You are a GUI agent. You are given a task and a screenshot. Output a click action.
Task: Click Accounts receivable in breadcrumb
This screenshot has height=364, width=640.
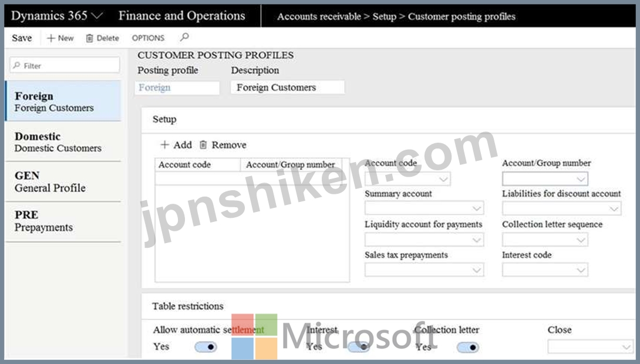click(x=319, y=16)
